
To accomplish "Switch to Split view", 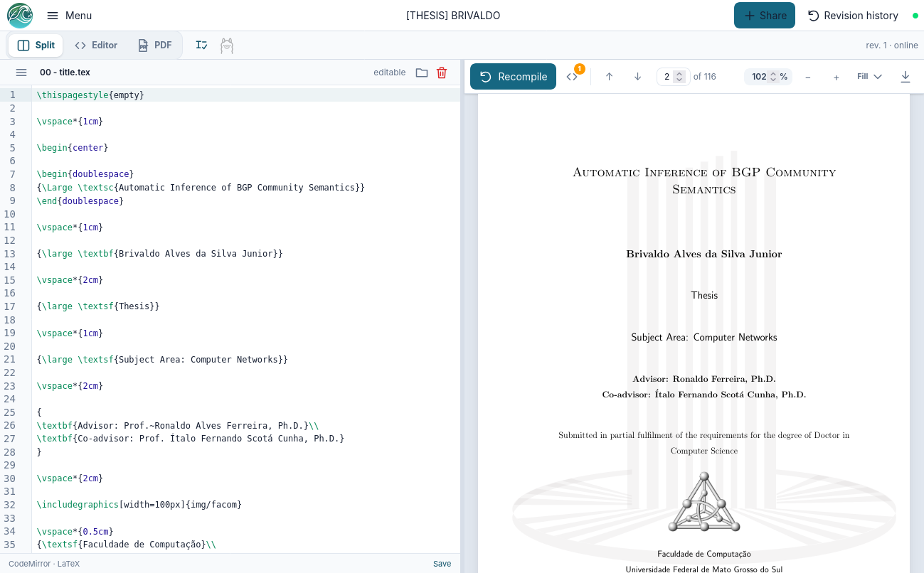I will [x=36, y=45].
